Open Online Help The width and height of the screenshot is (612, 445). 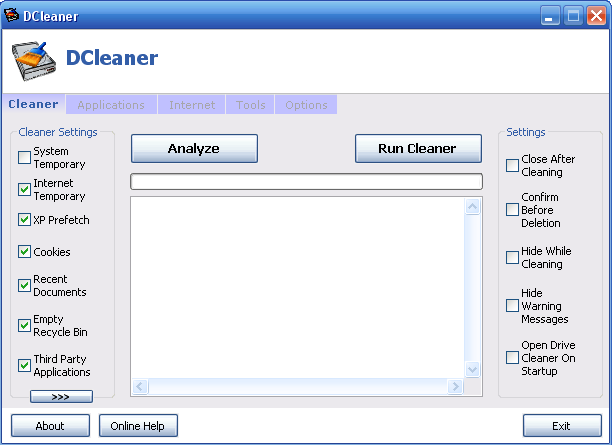138,426
